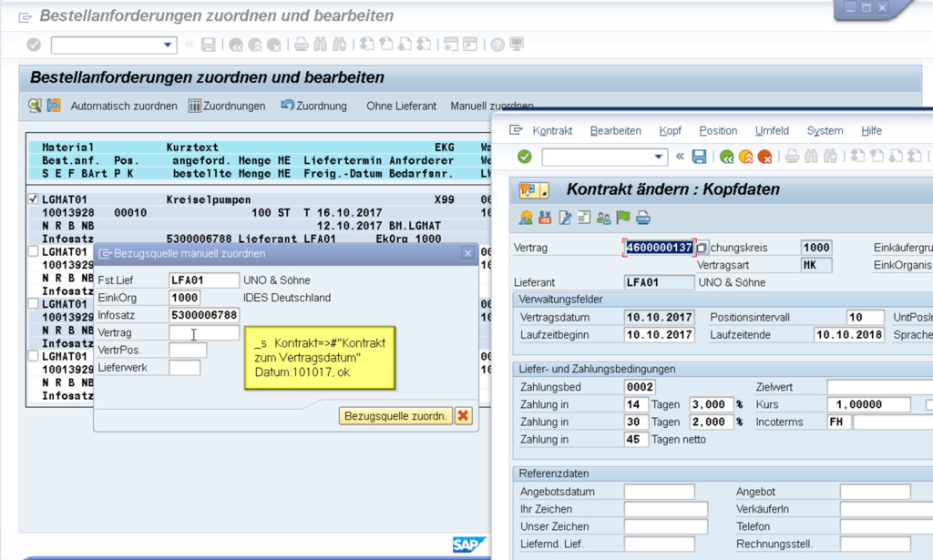Click the red Cancel icon in Kontrakt toolbar

point(764,157)
